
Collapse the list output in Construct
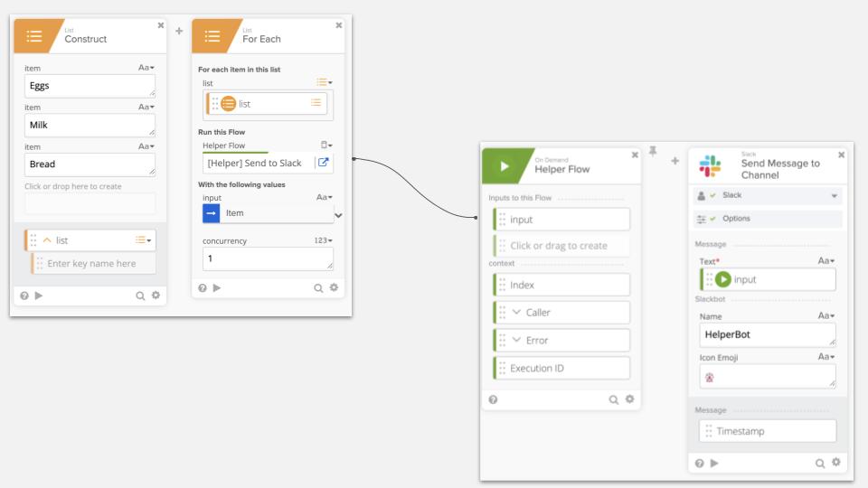pyautogui.click(x=47, y=240)
